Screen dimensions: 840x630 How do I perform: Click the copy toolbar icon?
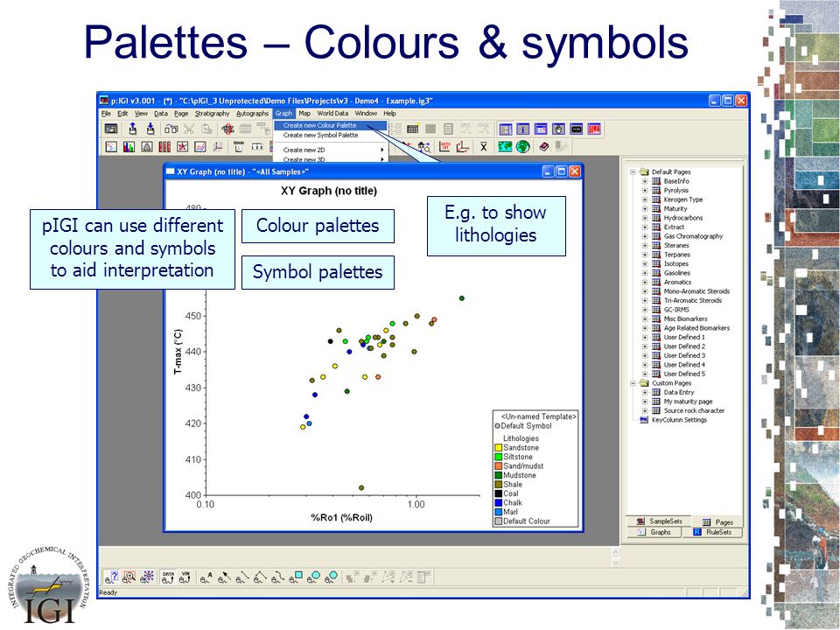(171, 129)
